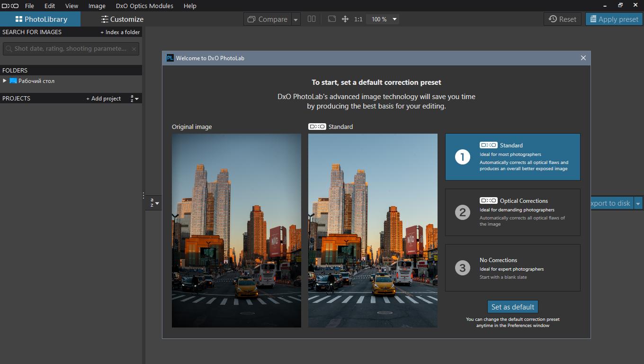The height and width of the screenshot is (364, 644).
Task: Pick the No Corrections preset option
Action: 512,268
